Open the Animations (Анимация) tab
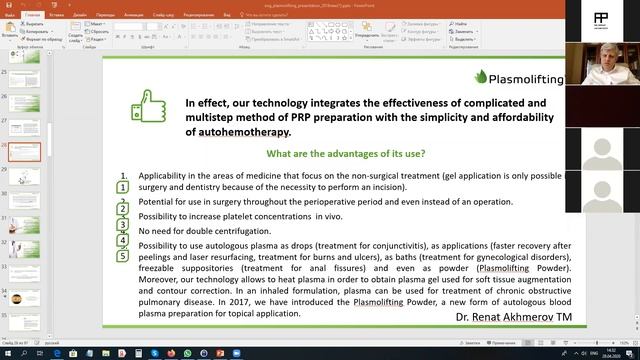The width and height of the screenshot is (640, 360). [133, 15]
